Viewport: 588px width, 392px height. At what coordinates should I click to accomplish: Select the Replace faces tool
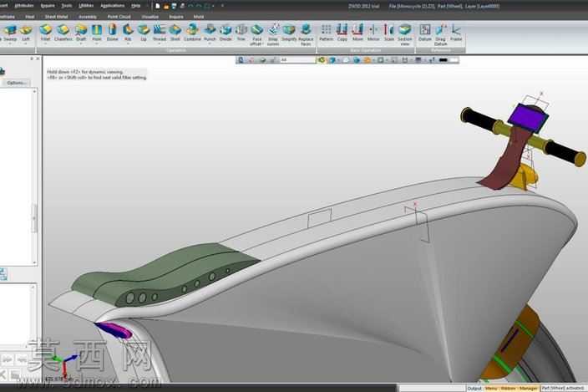pos(306,35)
